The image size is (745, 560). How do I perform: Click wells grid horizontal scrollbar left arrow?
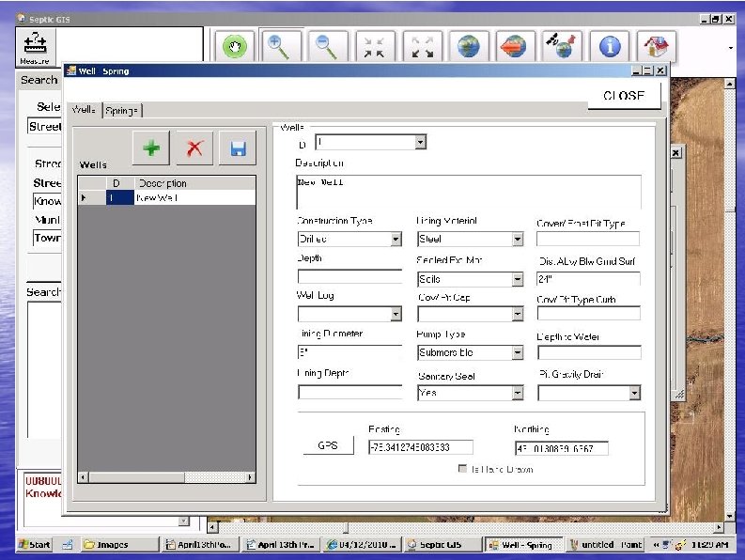pos(84,476)
